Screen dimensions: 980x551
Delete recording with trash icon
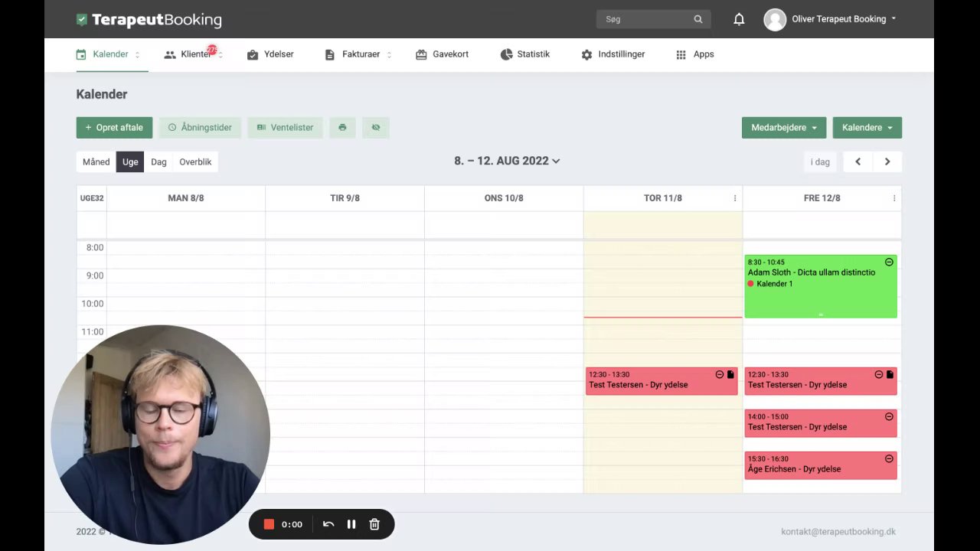[x=374, y=524]
